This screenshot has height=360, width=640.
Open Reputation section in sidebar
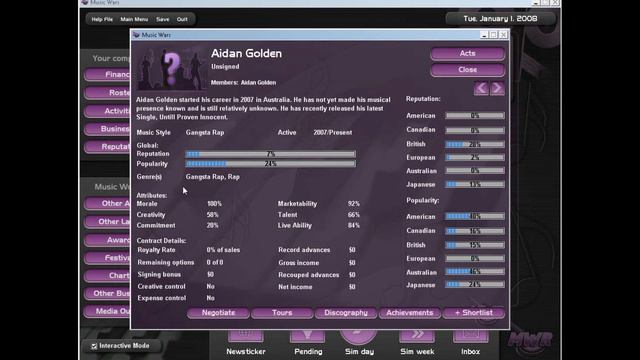click(107, 147)
